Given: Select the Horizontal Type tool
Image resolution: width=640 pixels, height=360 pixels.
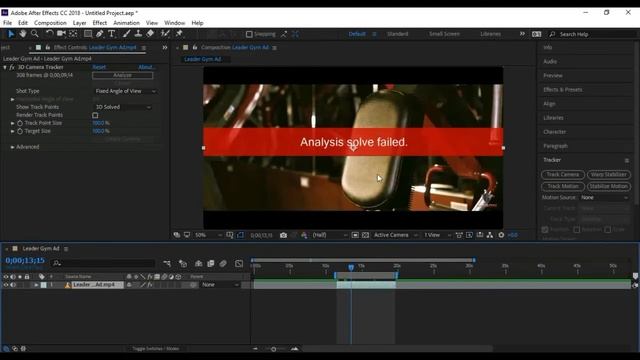Looking at the screenshot, I should 112,34.
